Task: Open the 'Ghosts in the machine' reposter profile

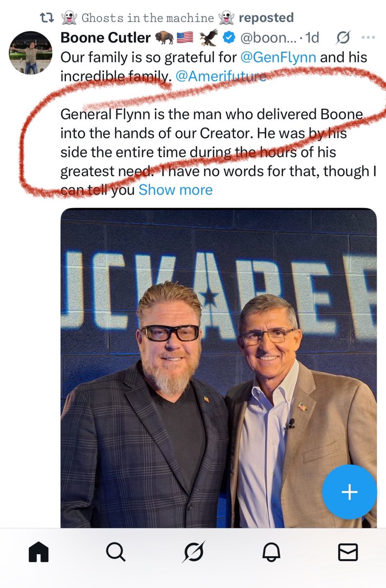Action: click(147, 18)
